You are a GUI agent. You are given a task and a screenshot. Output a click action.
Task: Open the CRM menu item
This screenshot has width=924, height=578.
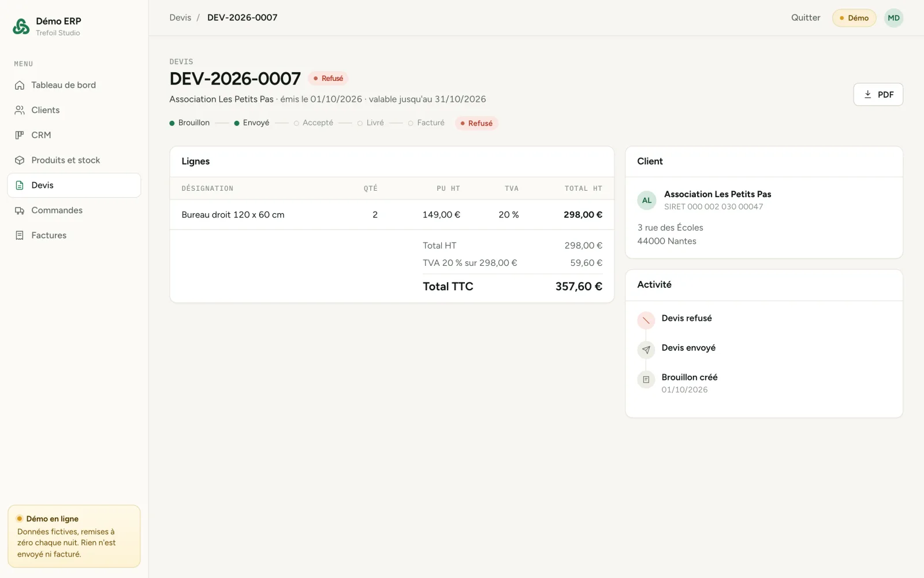[x=74, y=135]
